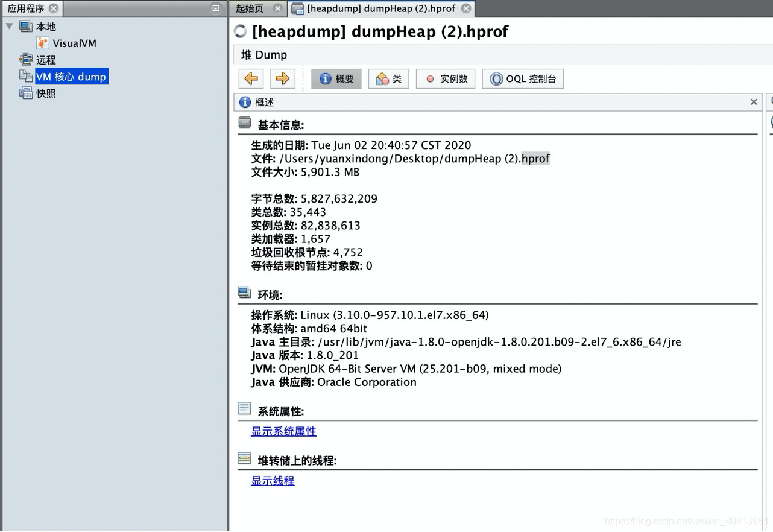Open the OQL 控制台 console

(x=523, y=78)
